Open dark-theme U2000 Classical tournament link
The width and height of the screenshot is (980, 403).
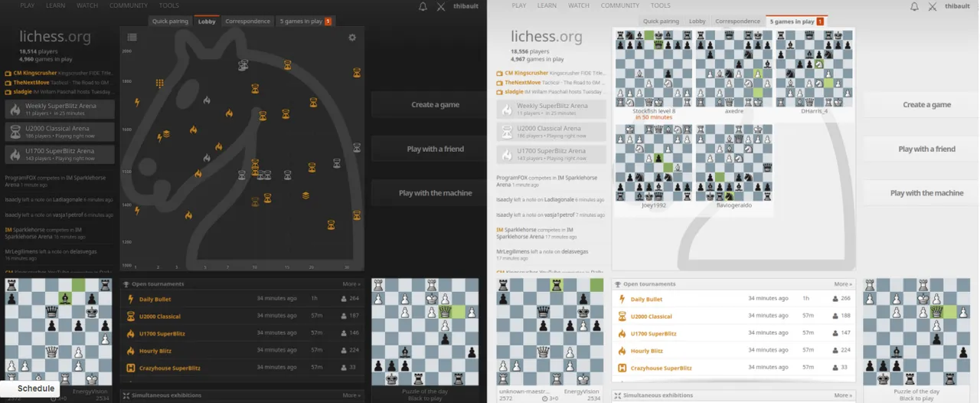(160, 316)
